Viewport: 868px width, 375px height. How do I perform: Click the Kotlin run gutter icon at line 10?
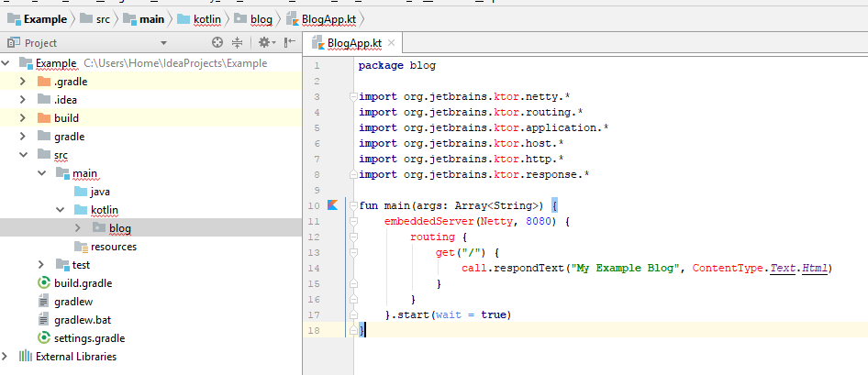coord(332,205)
